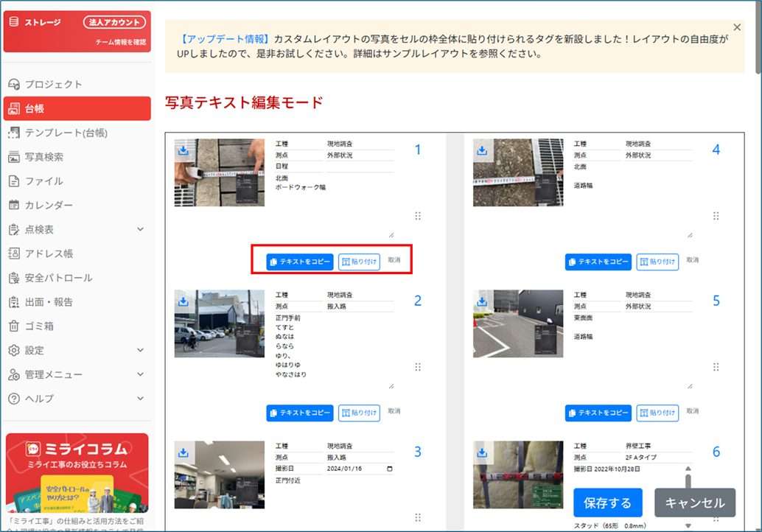Click download icon on photo 2
This screenshot has width=762, height=532.
183,301
